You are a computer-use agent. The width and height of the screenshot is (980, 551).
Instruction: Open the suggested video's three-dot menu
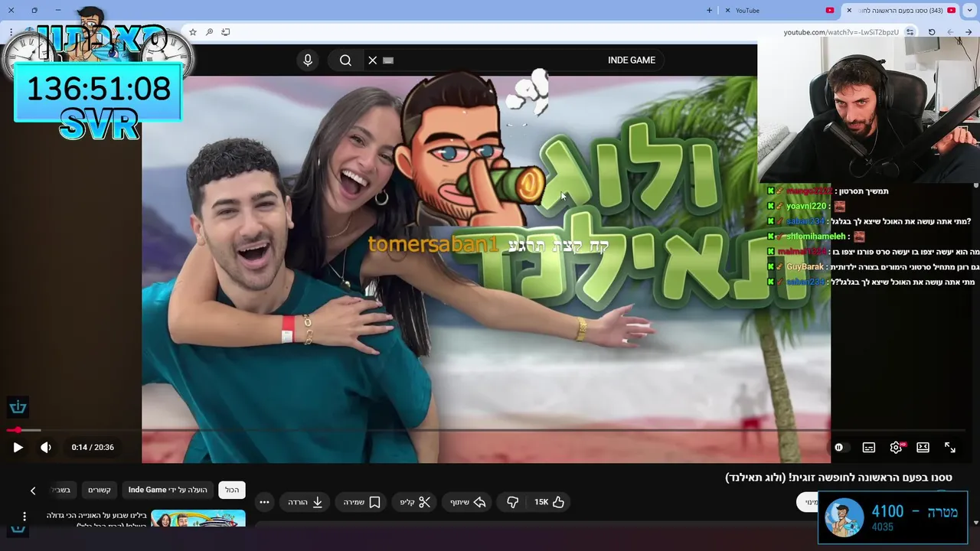coord(24,517)
